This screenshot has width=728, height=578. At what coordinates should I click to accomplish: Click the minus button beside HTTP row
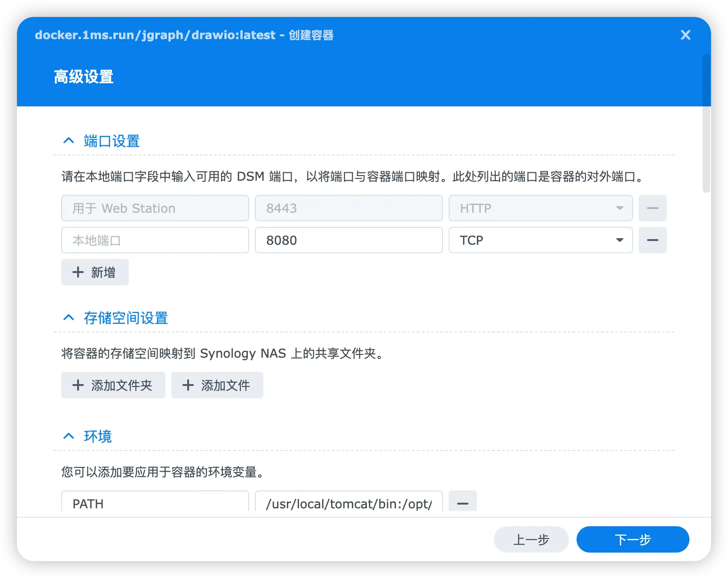[652, 208]
